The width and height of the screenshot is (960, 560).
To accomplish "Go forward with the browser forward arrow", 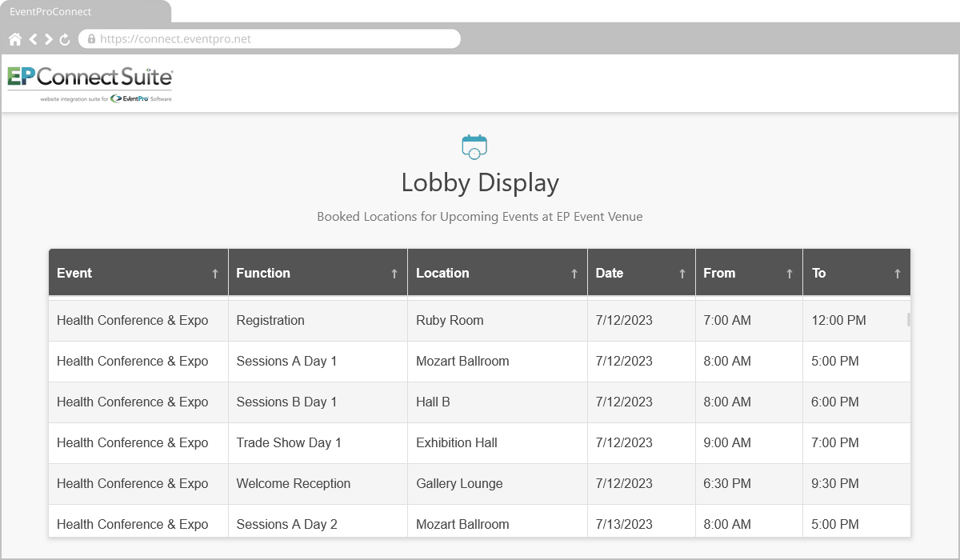I will (49, 39).
